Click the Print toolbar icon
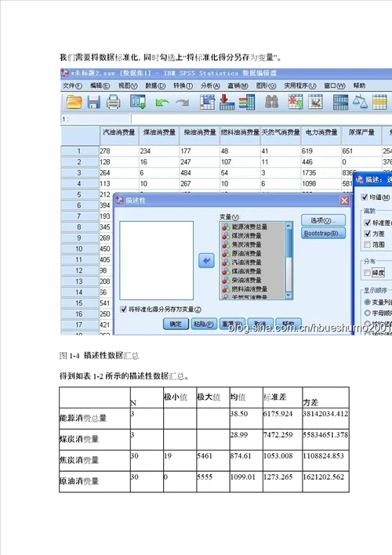The image size is (392, 555). (x=114, y=102)
